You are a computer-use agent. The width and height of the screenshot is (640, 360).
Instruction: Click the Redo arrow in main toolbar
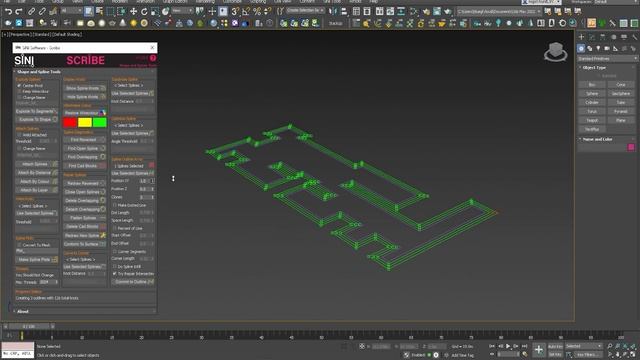tap(18, 11)
